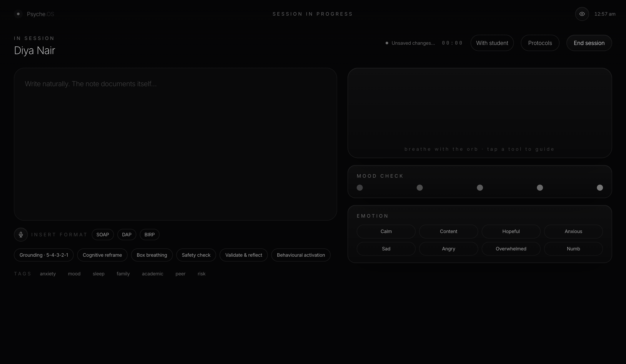
Task: Toggle the eye privacy icon in header
Action: pos(582,14)
